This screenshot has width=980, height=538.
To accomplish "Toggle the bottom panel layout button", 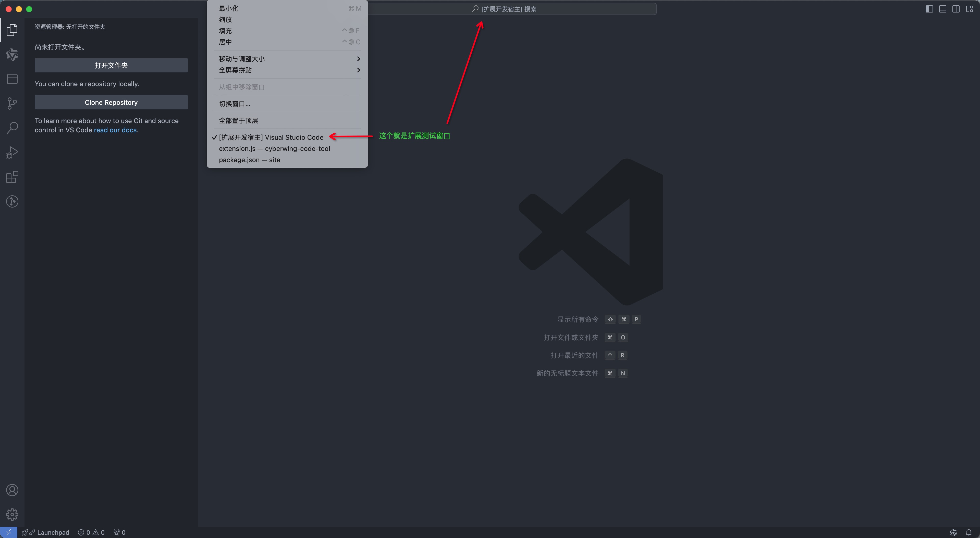I will 942,9.
